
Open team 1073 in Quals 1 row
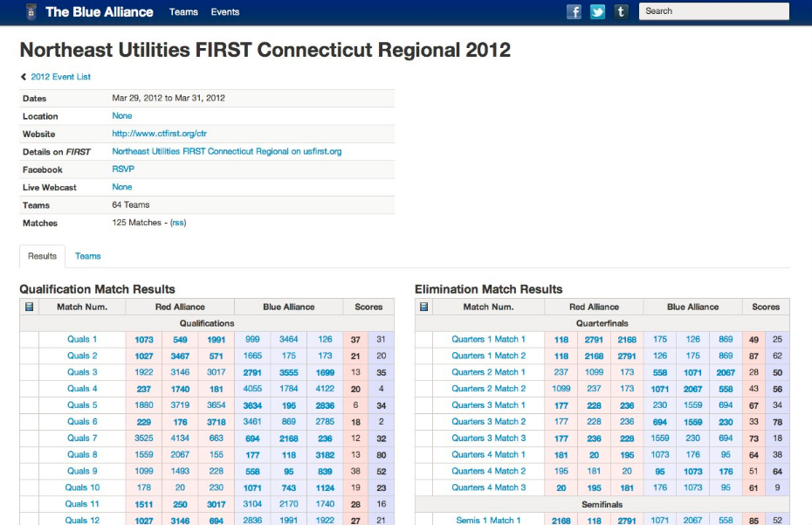tap(144, 340)
